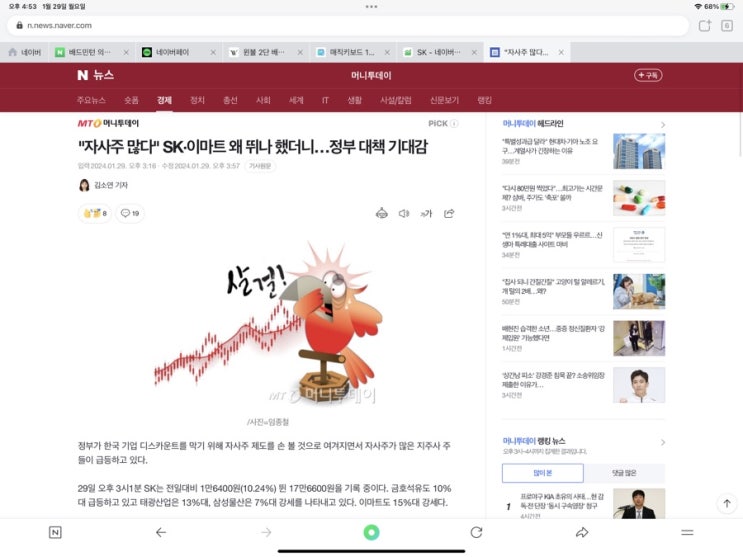Switch to the 네이버 home tab
Viewport: 743px width, 557px height.
[25, 52]
